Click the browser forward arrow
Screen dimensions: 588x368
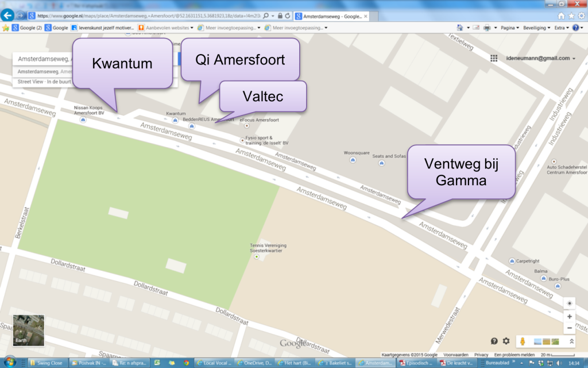tap(20, 16)
